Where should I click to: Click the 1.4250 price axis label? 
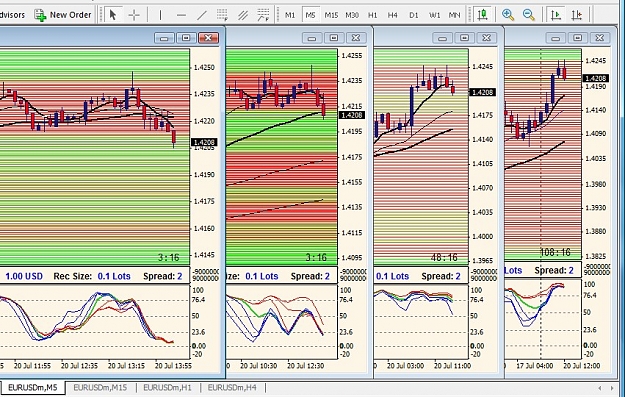point(204,67)
